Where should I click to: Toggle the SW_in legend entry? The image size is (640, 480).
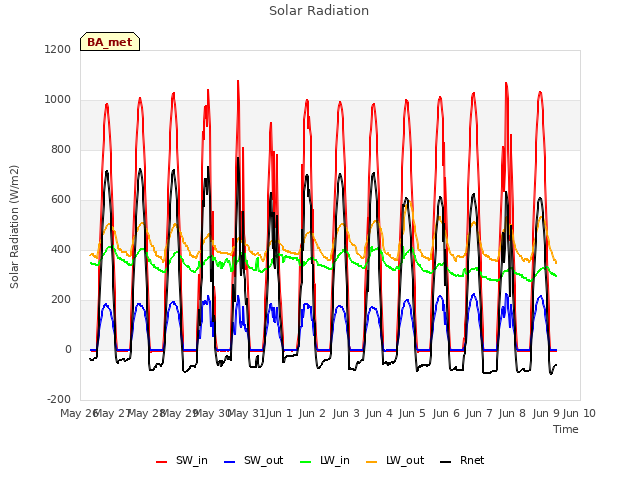[x=182, y=461]
